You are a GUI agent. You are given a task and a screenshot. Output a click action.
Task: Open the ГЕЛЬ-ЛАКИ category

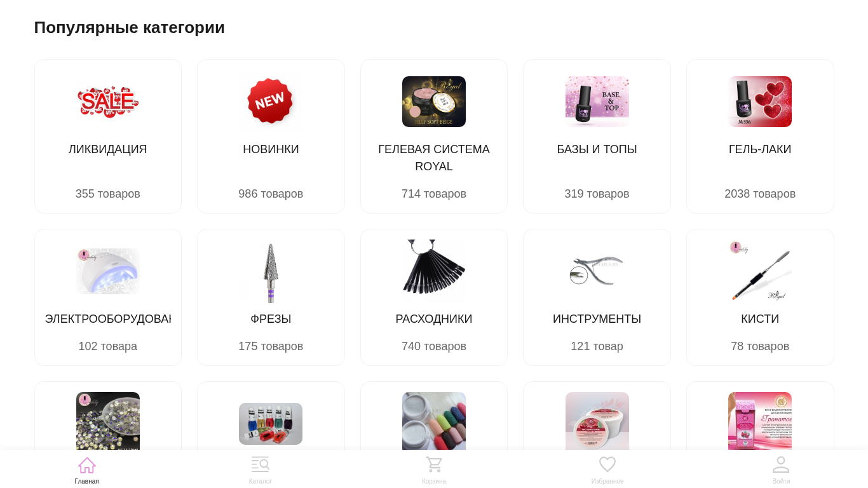(760, 136)
